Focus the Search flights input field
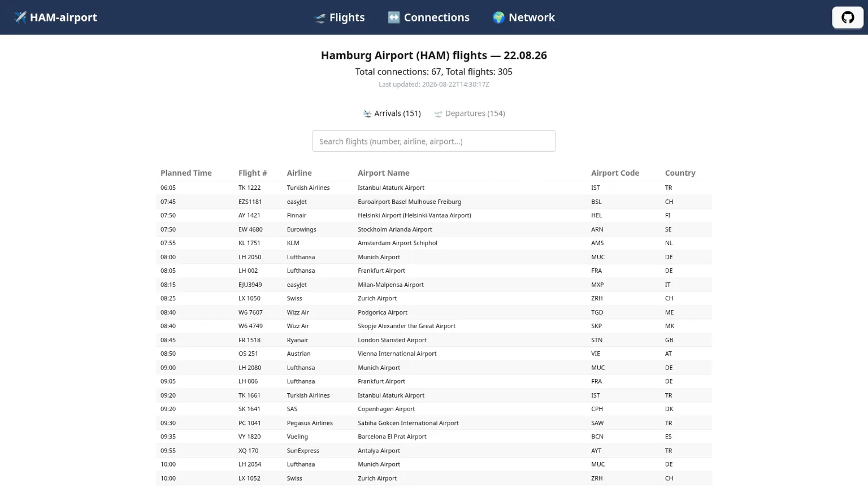Screen dimensions: 868x488 pyautogui.click(x=434, y=141)
